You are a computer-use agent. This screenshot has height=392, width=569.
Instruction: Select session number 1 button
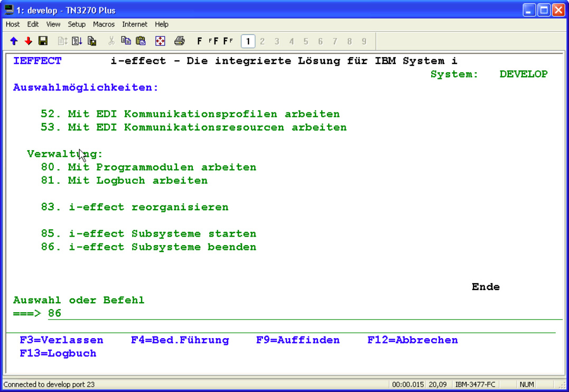248,41
